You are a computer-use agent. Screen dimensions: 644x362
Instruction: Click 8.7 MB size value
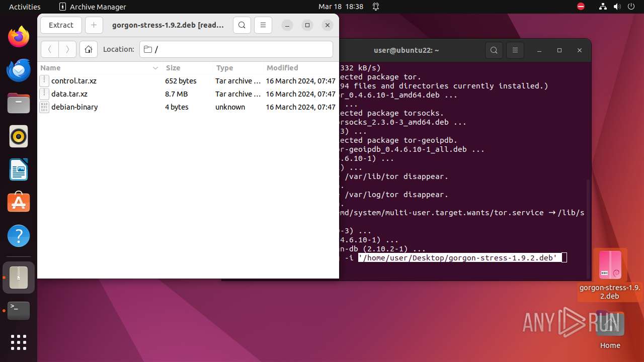click(176, 94)
